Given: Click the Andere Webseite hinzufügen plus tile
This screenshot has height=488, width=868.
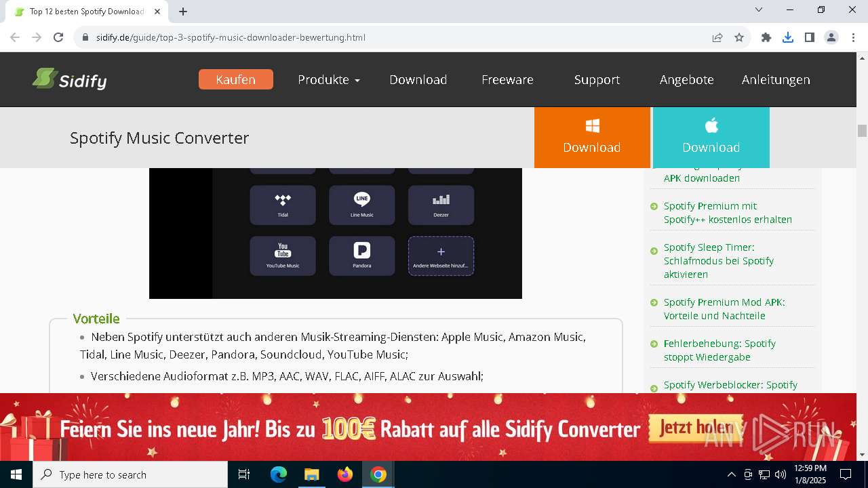Looking at the screenshot, I should tap(441, 256).
